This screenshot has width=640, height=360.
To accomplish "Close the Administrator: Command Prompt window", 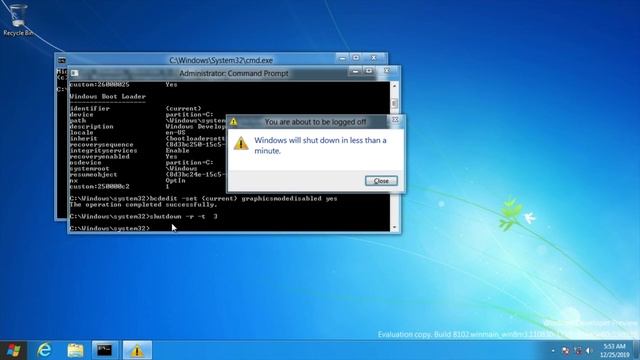I will pyautogui.click(x=386, y=71).
